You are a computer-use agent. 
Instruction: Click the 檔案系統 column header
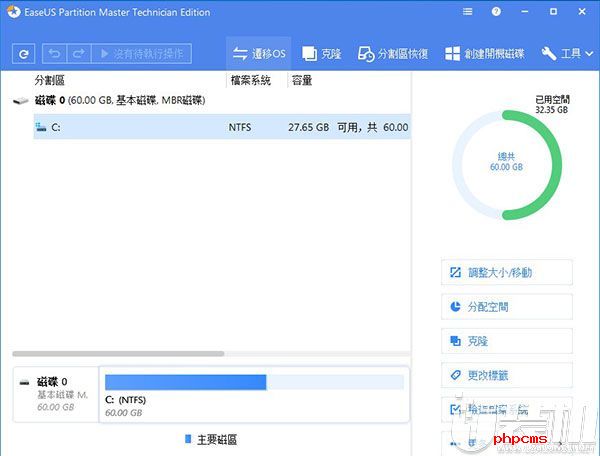tap(251, 80)
